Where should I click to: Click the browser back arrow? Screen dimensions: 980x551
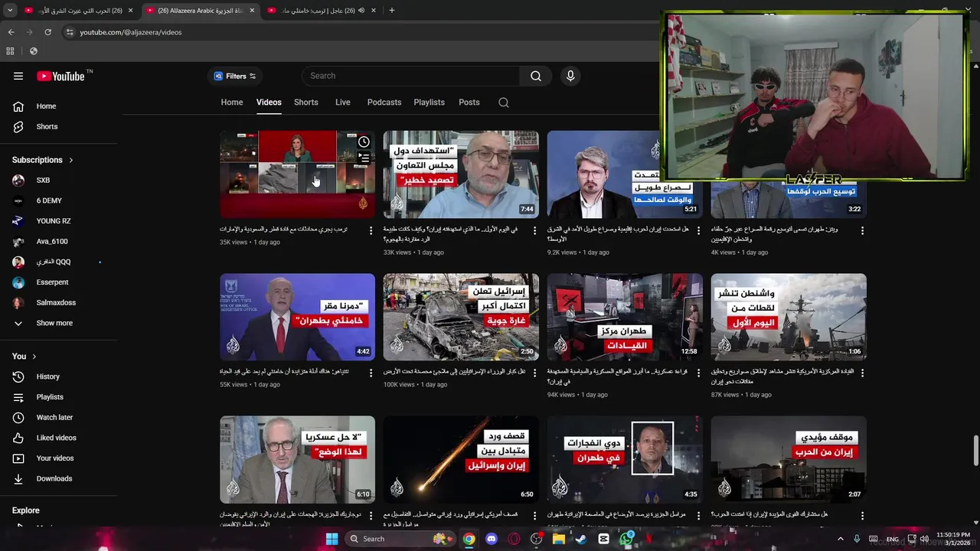click(x=11, y=32)
